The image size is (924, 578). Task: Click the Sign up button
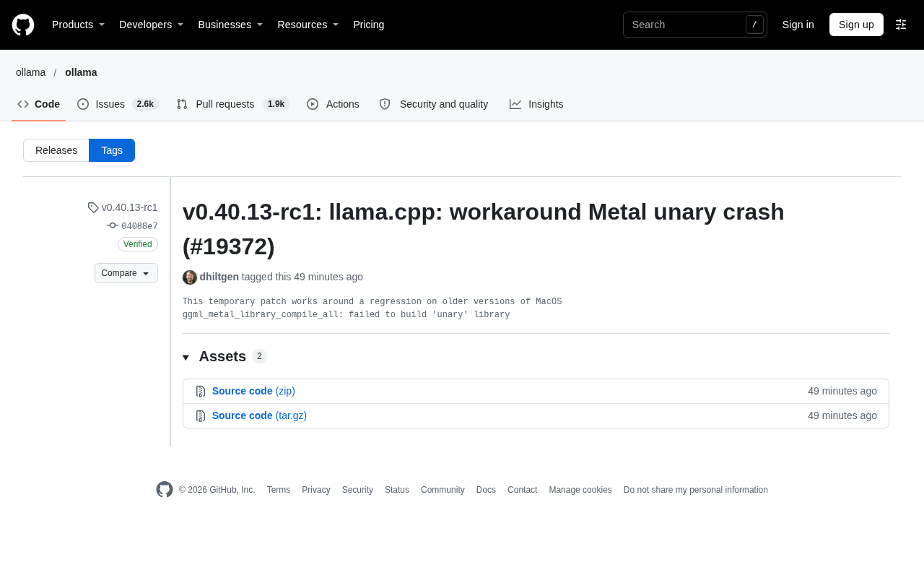click(856, 25)
